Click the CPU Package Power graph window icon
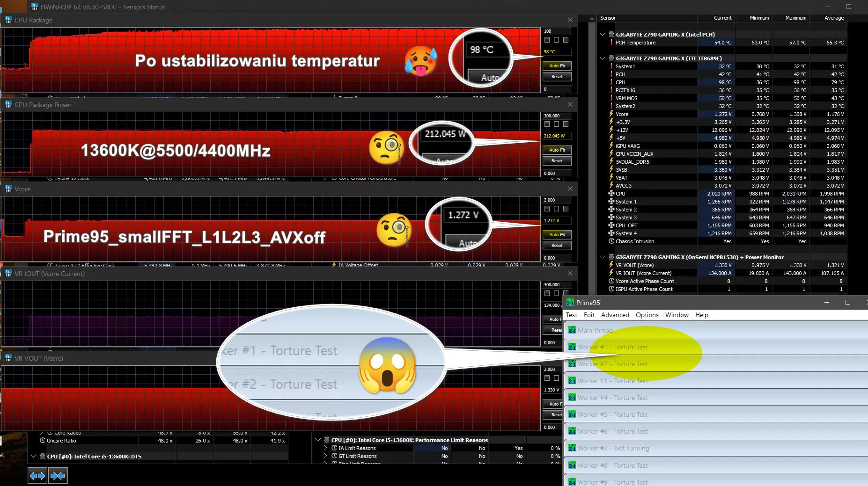The image size is (868, 486). click(8, 105)
